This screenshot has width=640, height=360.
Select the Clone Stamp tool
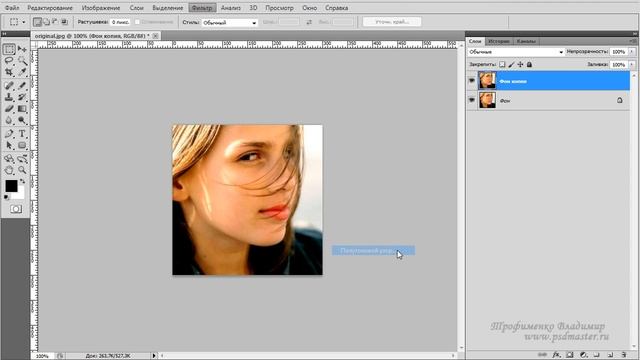[9, 97]
